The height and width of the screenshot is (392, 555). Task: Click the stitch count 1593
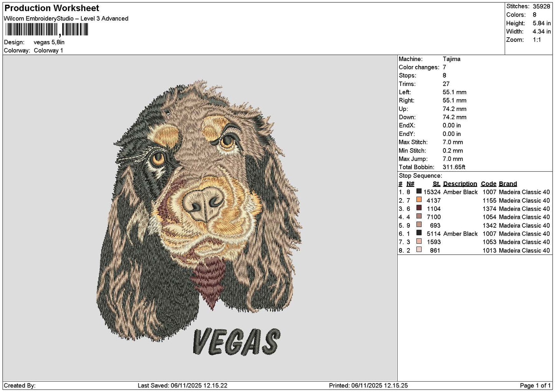[x=434, y=242]
